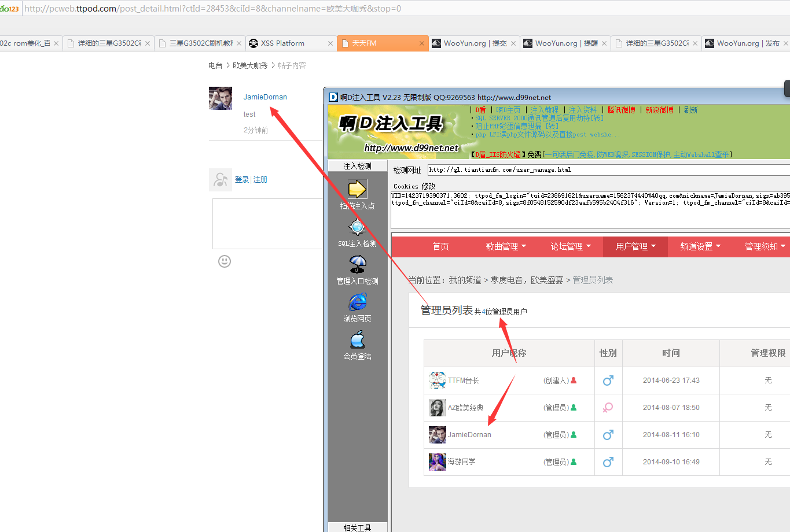This screenshot has height=532, width=790.
Task: Click the male gender icon for TTFM台长
Action: (608, 380)
